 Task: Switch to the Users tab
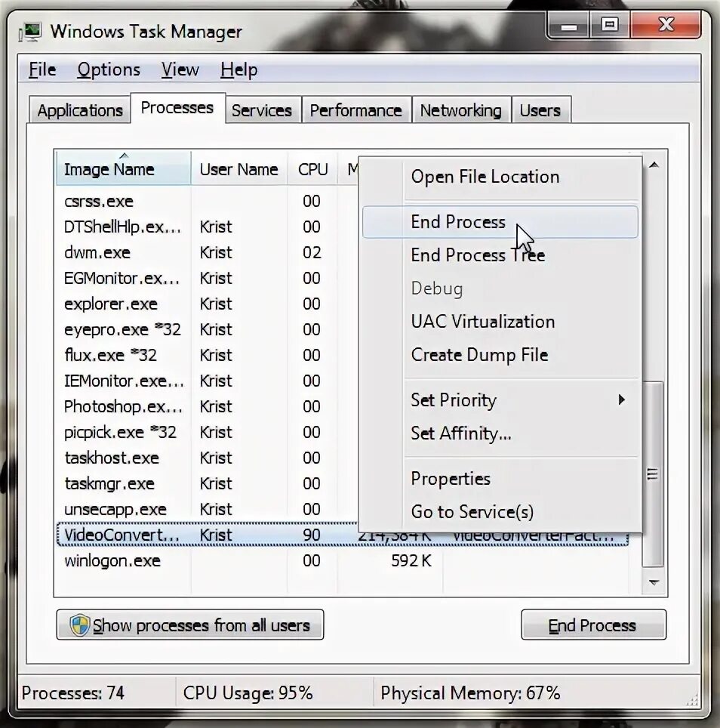pyautogui.click(x=540, y=110)
